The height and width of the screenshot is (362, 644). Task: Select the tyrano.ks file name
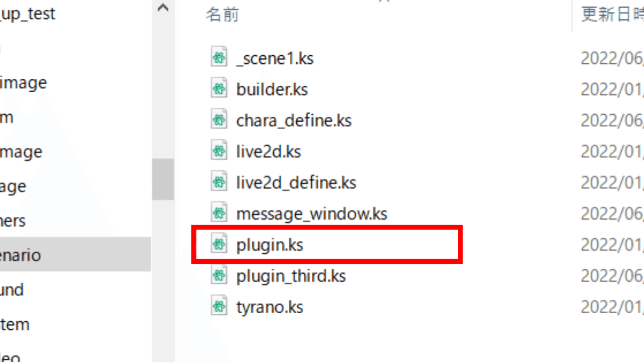[x=269, y=307]
